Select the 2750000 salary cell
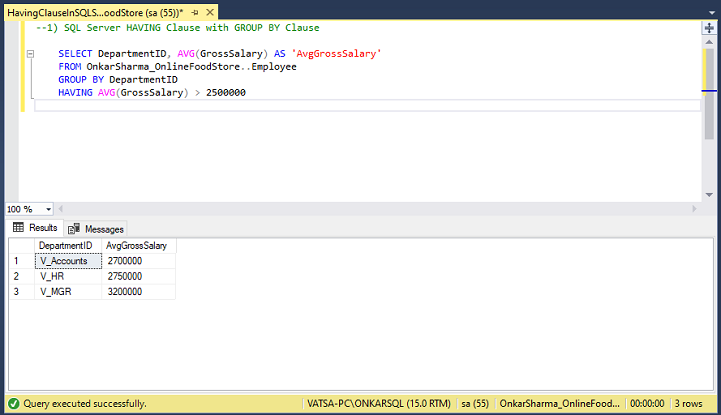Screen dimensions: 721x415 [x=138, y=277]
